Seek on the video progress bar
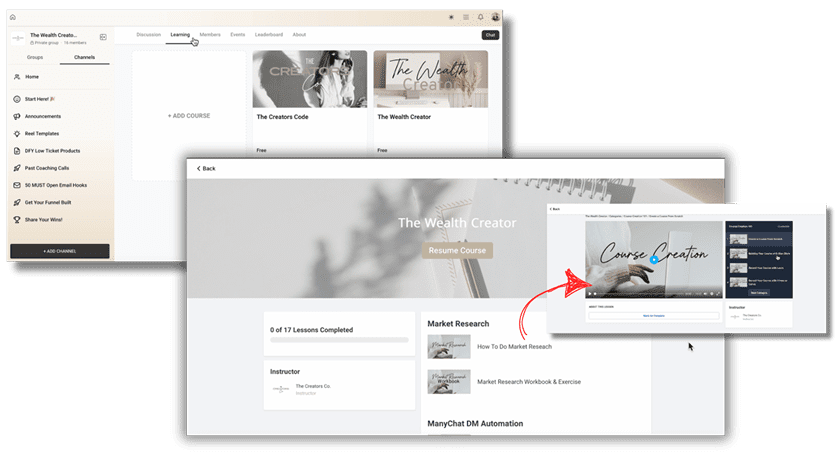Viewport: 837px width, 471px height. [641, 294]
